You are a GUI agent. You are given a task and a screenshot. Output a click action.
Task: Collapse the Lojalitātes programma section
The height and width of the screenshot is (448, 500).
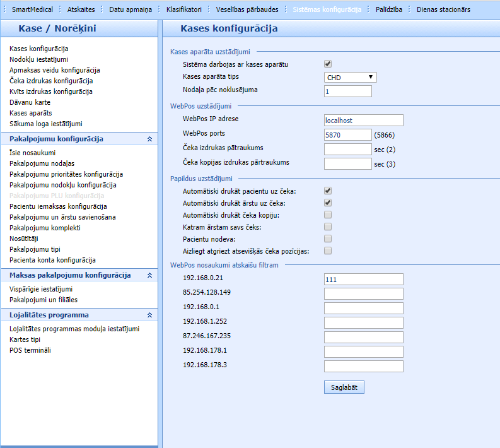click(149, 315)
